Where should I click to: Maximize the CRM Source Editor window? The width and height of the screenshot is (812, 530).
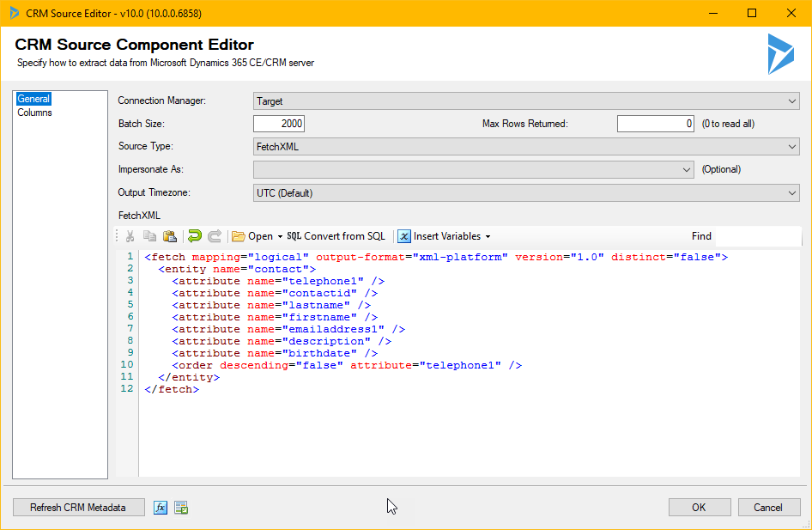tap(752, 13)
